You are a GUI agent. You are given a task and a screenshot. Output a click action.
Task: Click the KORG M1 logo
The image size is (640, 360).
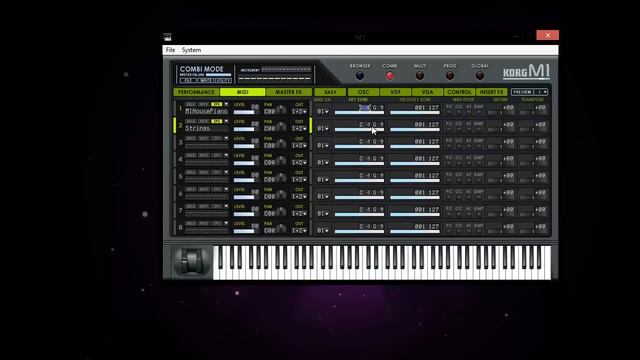526,72
